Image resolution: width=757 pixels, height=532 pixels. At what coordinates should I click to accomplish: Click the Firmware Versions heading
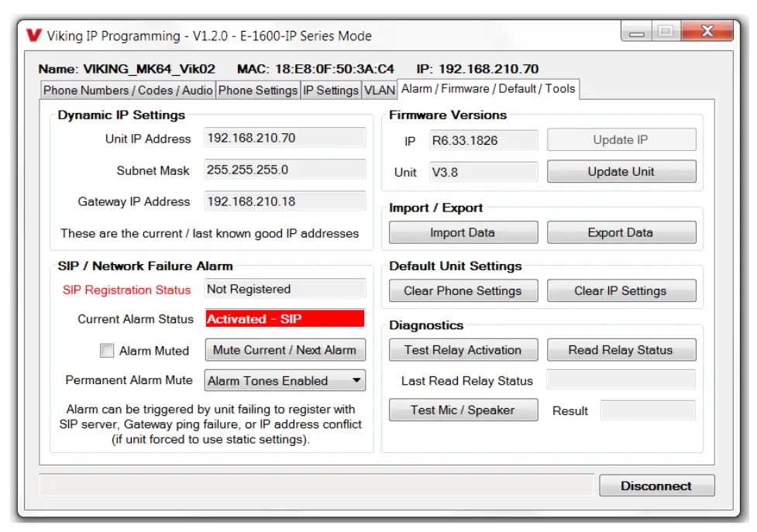click(x=448, y=115)
